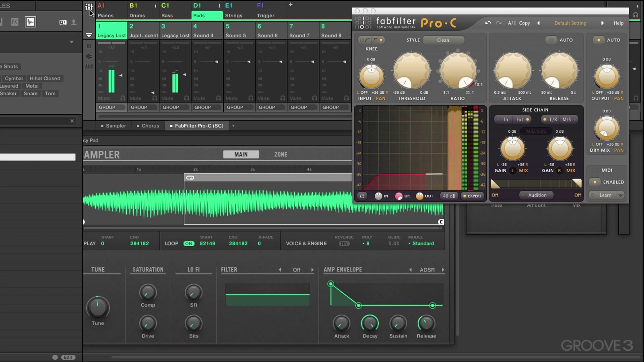Image resolution: width=644 pixels, height=362 pixels.
Task: Click the Copy button in Pro-C
Action: (524, 23)
